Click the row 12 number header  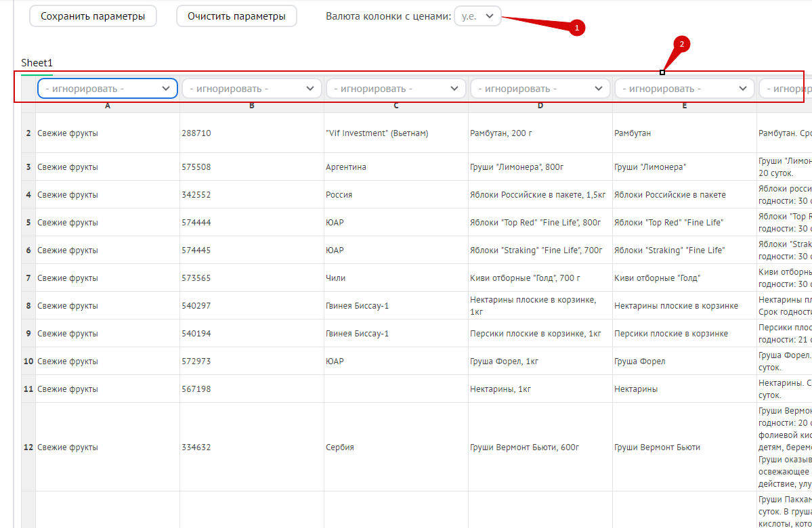tap(28, 447)
